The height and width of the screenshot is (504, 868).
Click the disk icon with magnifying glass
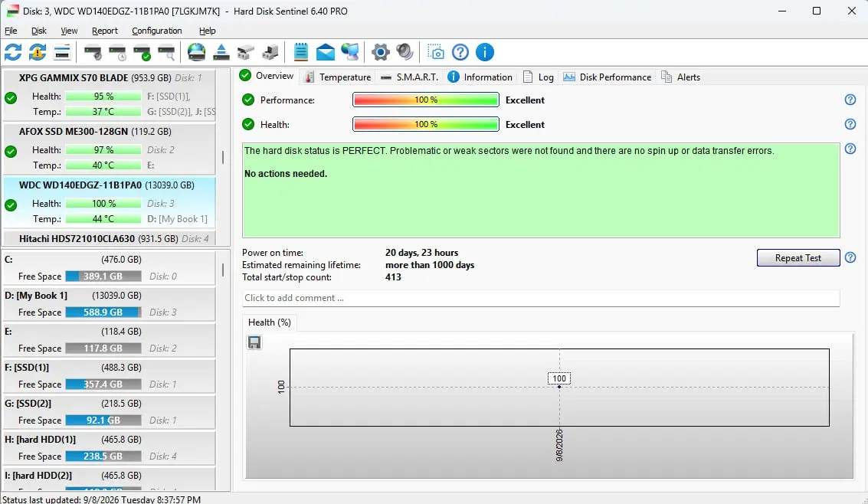[166, 53]
